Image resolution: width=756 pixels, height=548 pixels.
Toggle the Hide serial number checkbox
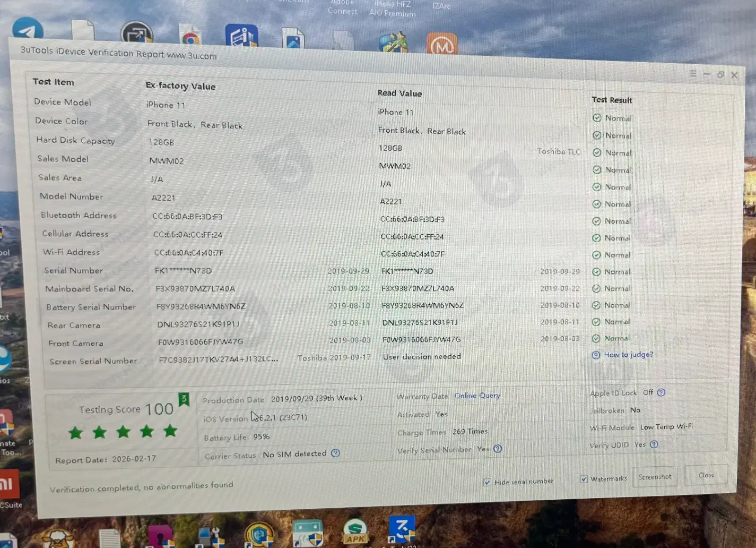[487, 482]
